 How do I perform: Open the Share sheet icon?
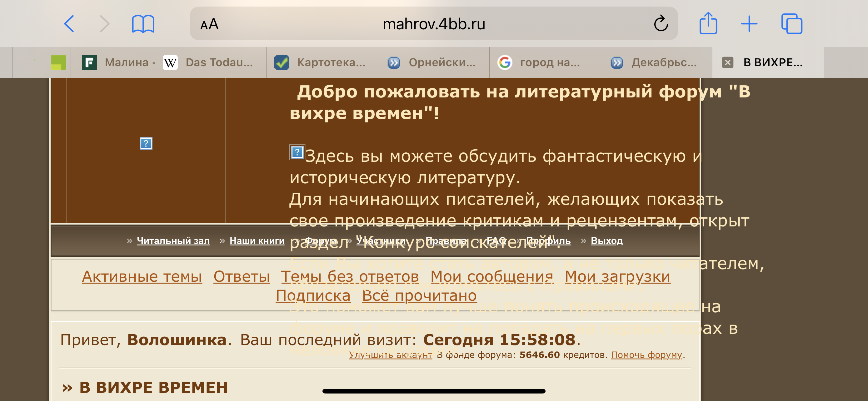click(708, 23)
